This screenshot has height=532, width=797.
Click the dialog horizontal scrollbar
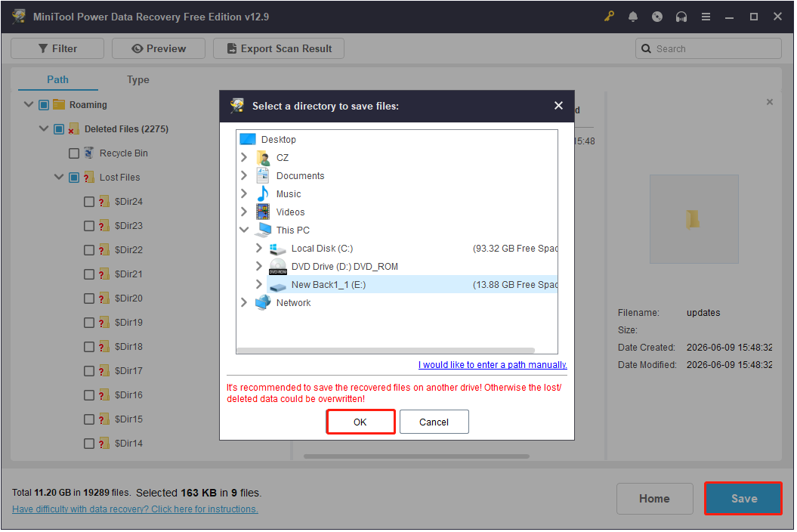[387, 351]
